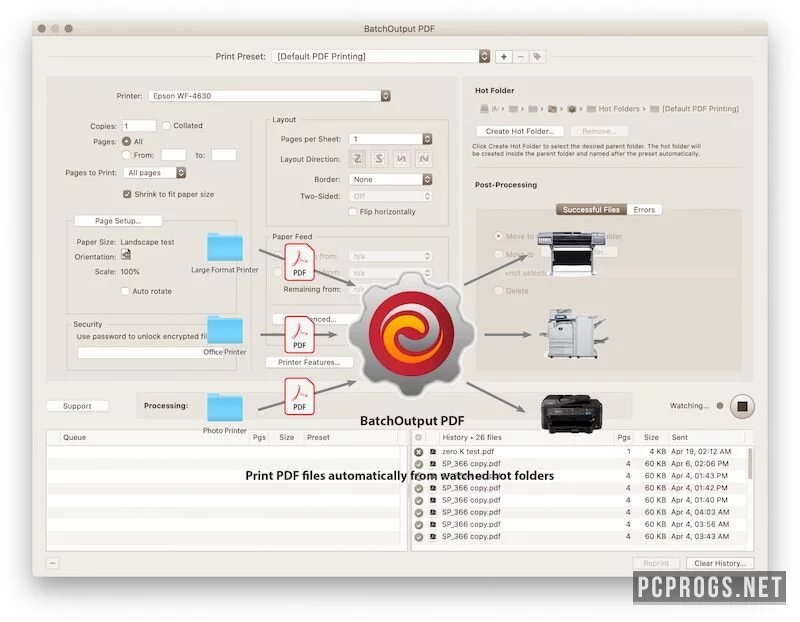800x622 pixels.
Task: Stop watching with the square stop button
Action: (742, 406)
